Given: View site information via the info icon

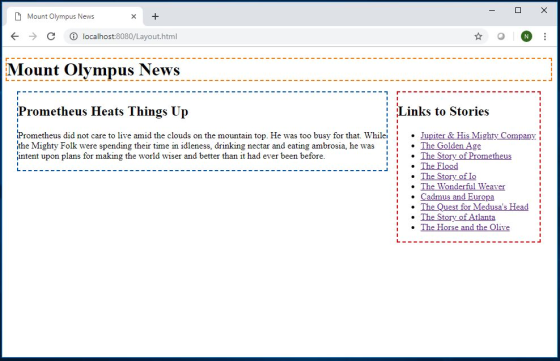Looking at the screenshot, I should [x=73, y=36].
